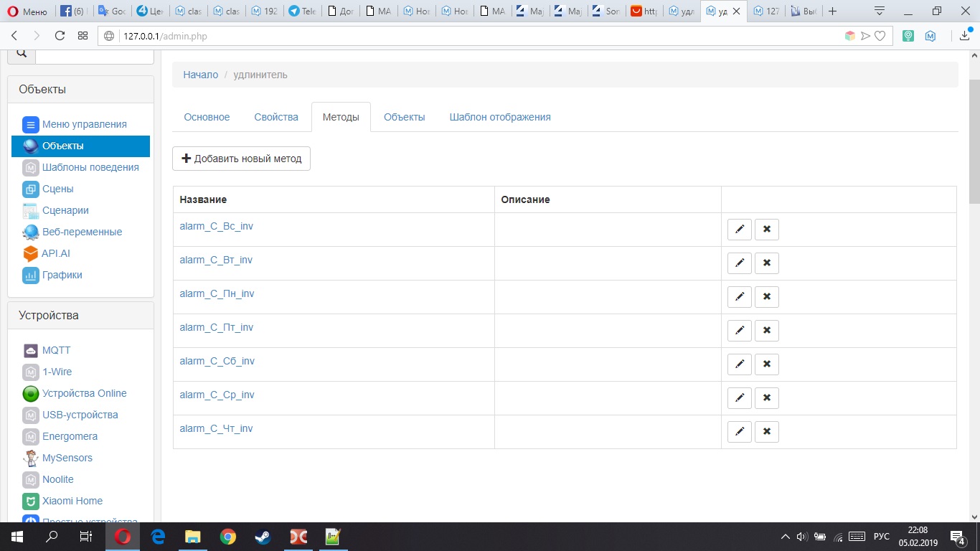Open the Шаблон отображения tab
980x551 pixels.
coord(500,117)
